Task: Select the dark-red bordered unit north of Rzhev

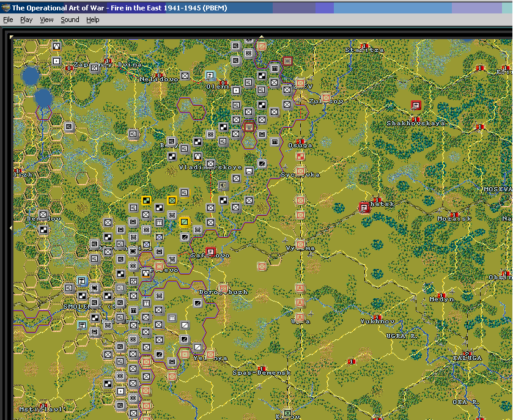Action: coord(287,61)
